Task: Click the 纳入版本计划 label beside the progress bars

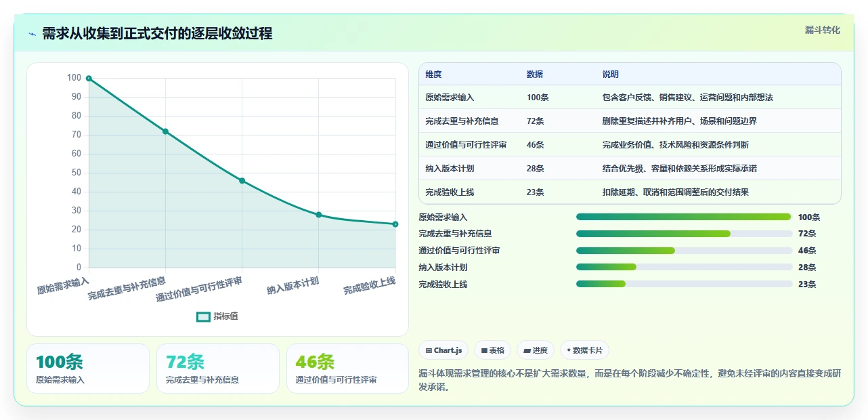Action: coord(443,268)
